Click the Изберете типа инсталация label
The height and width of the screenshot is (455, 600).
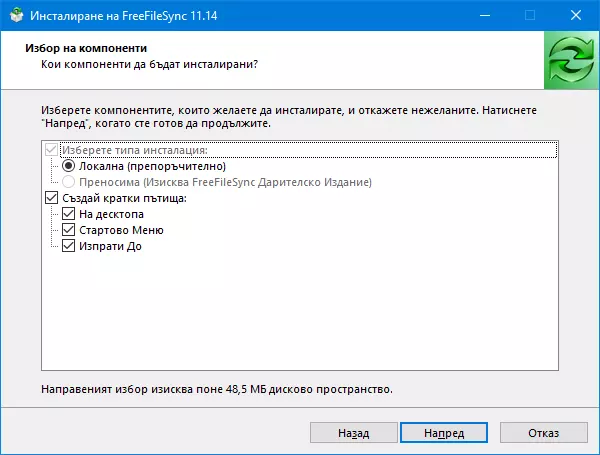[x=135, y=150]
